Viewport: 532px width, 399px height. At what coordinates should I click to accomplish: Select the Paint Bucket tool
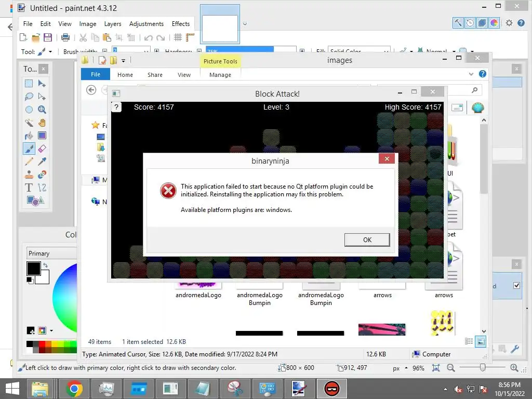tap(29, 136)
